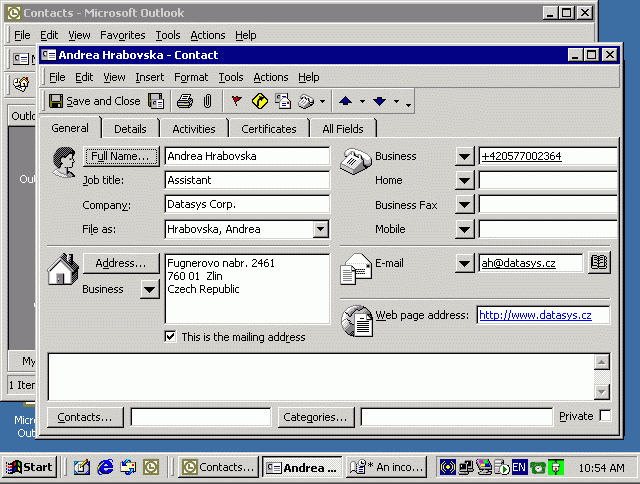The width and height of the screenshot is (640, 484).
Task: Click the Job title field containing Assistant
Action: [247, 180]
